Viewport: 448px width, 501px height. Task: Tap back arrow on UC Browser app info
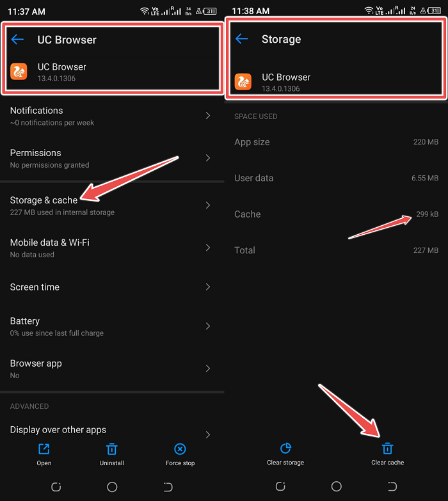tap(17, 40)
